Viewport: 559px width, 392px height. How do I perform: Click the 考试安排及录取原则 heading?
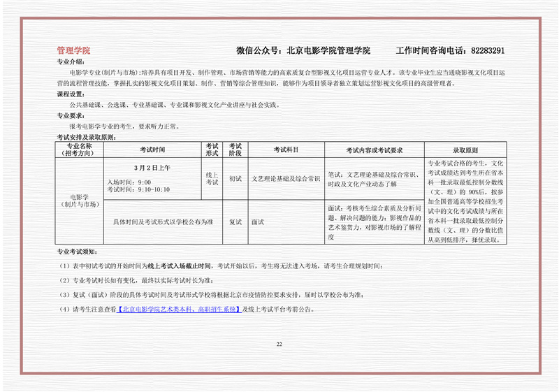[x=86, y=138]
